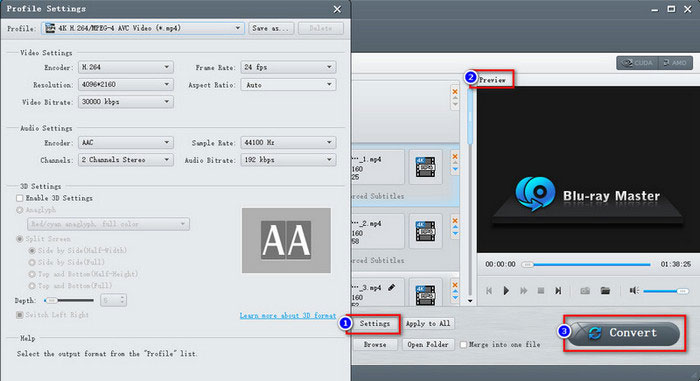This screenshot has width=700, height=381.
Task: Open the Video Bitrate dropdown
Action: tap(126, 102)
